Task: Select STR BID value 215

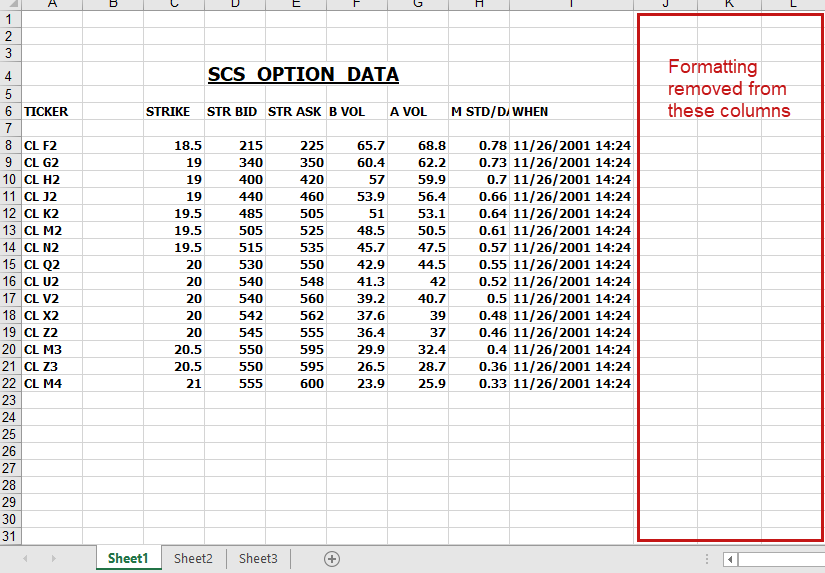Action: [235, 145]
